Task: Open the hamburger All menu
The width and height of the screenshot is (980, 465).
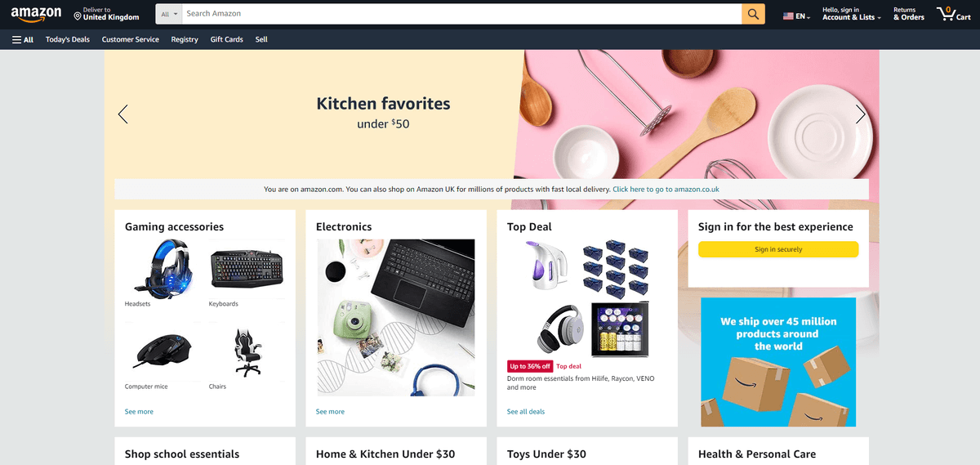Action: point(23,39)
